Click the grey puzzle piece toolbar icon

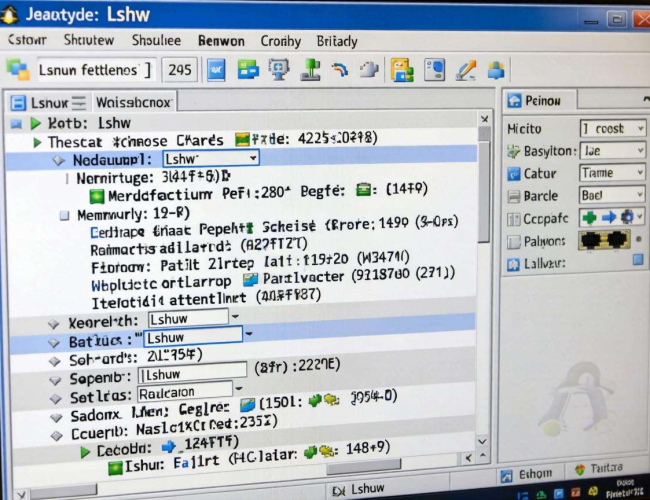[x=369, y=70]
